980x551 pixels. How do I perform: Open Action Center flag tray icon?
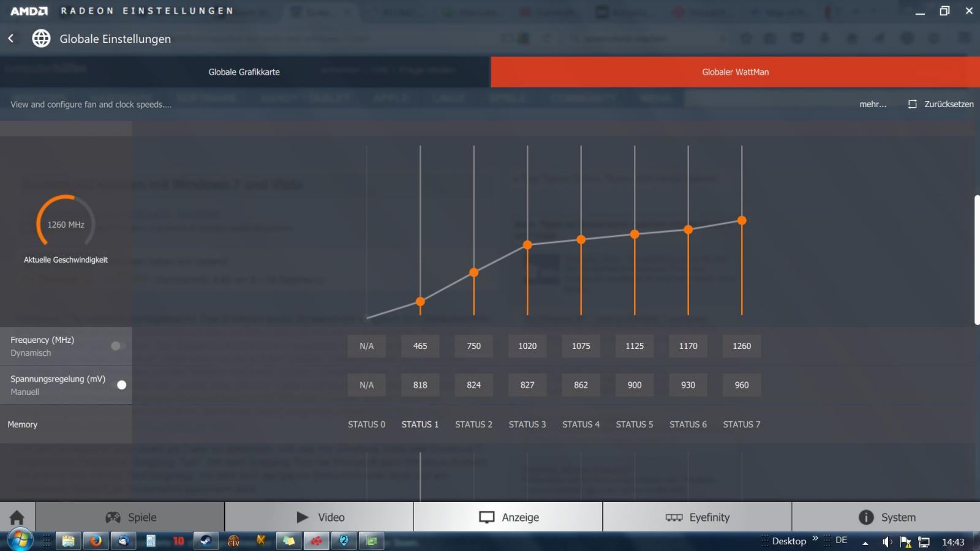(905, 542)
